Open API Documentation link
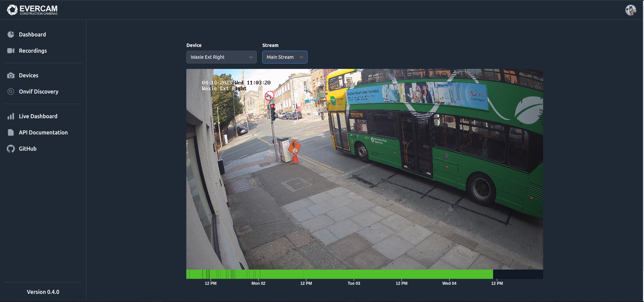Viewport: 644px width, 302px height. pos(43,132)
